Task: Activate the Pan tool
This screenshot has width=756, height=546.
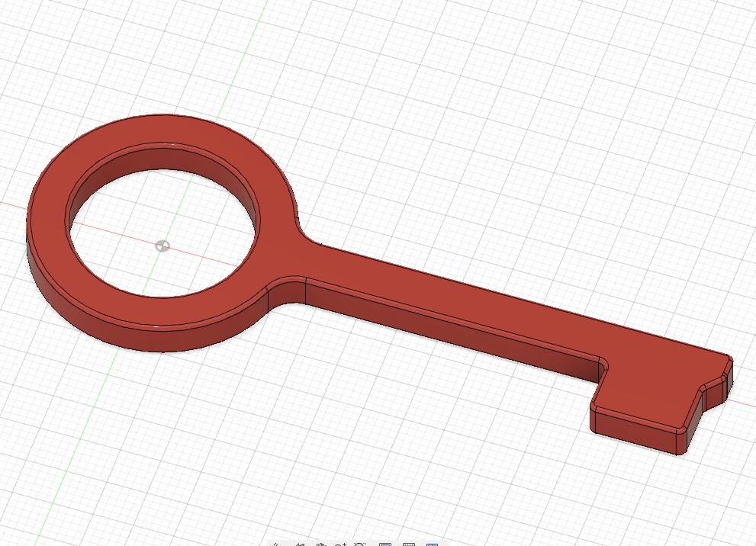Action: [x=320, y=544]
